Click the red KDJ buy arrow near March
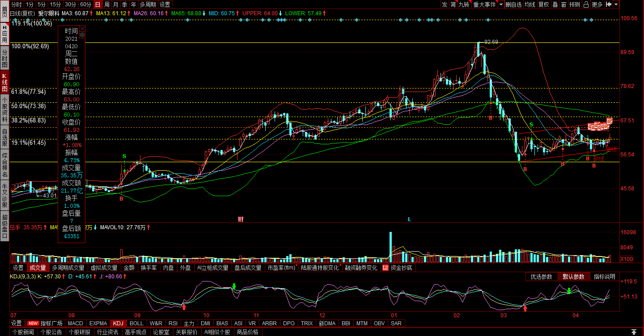Screen dimensions: 644x336 pyautogui.click(x=525, y=308)
